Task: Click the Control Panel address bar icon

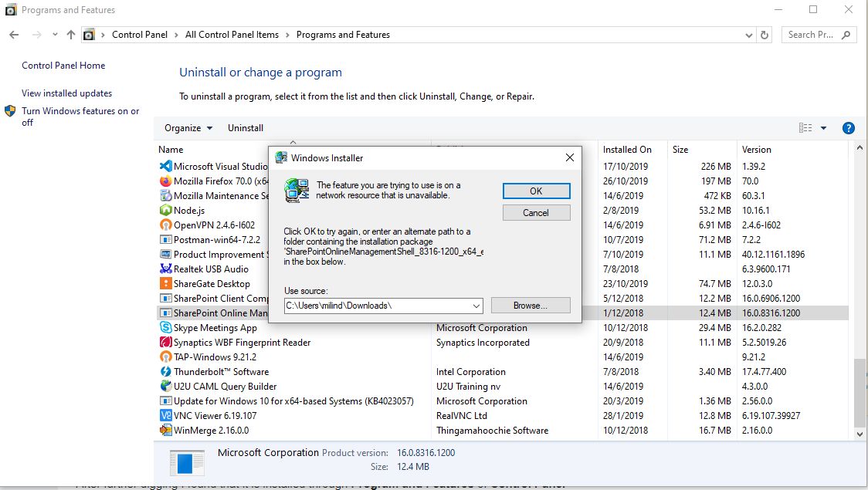Action: pyautogui.click(x=89, y=35)
